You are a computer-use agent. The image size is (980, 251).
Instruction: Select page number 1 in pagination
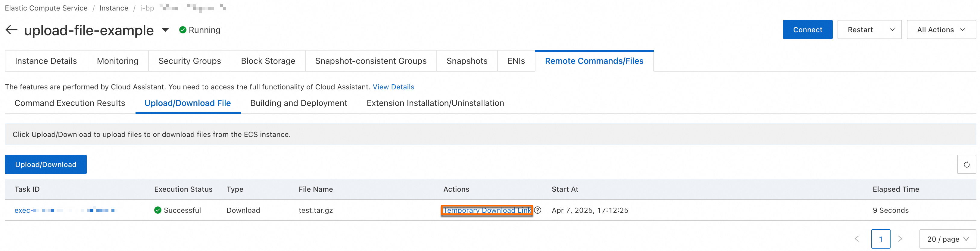pyautogui.click(x=881, y=239)
